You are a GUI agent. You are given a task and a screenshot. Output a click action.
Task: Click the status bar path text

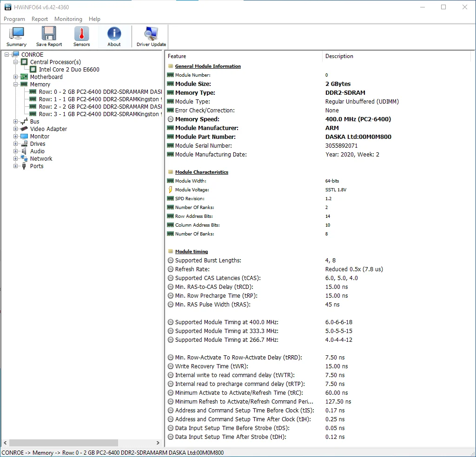tap(112, 453)
